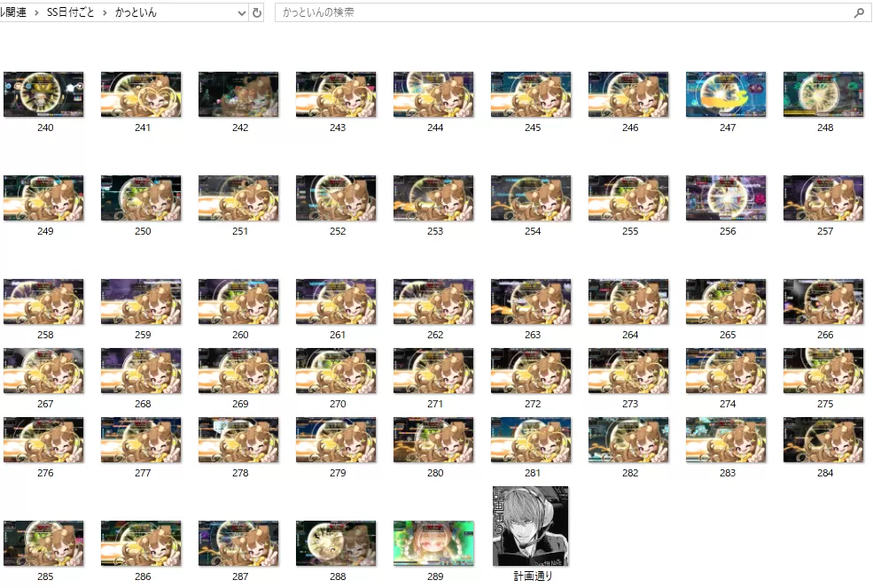Select image thumbnail 247

tap(726, 95)
